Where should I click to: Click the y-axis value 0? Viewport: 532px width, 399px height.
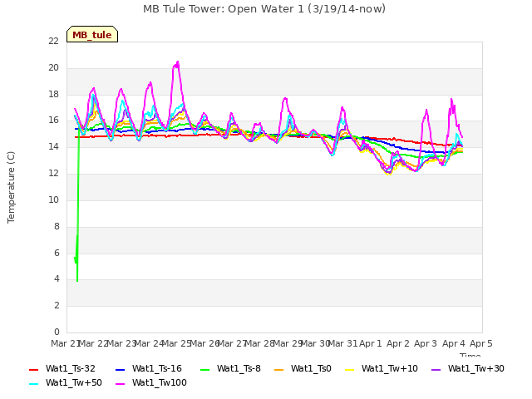click(57, 332)
